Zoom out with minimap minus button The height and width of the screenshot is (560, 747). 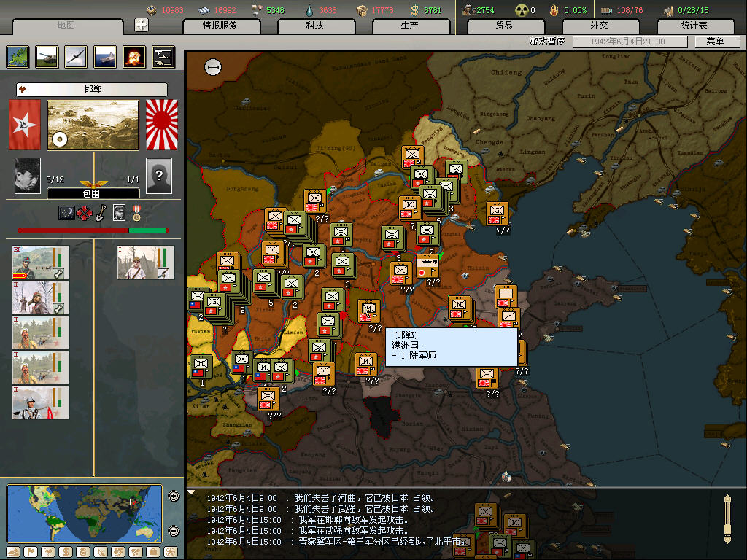click(174, 531)
